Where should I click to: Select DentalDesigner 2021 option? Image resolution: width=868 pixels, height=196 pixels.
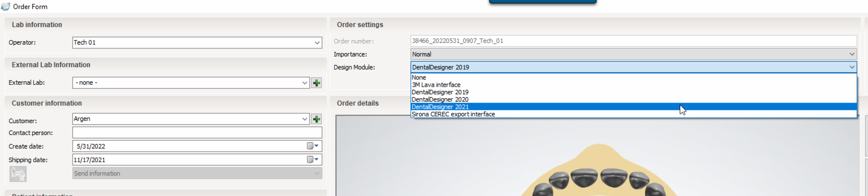click(634, 107)
